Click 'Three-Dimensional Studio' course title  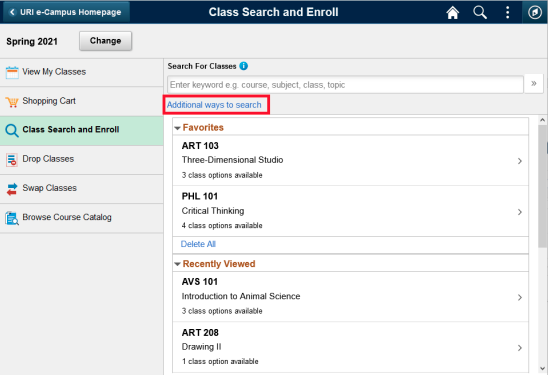[x=232, y=160]
